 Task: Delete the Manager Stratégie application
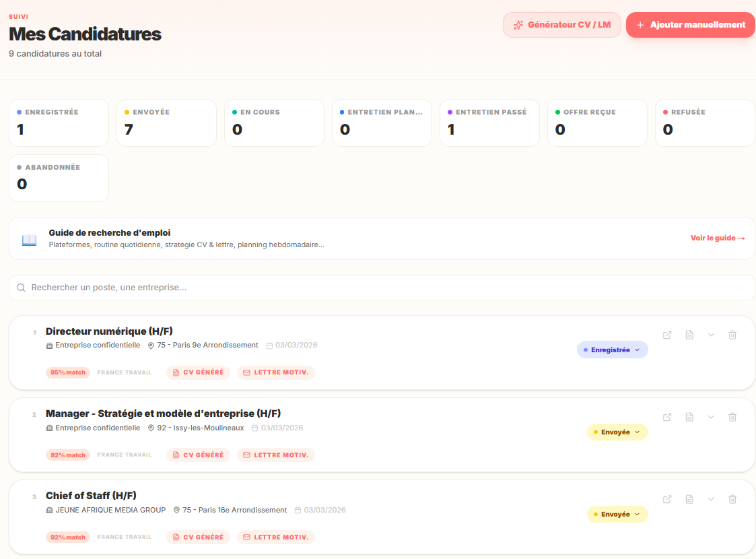pyautogui.click(x=732, y=417)
